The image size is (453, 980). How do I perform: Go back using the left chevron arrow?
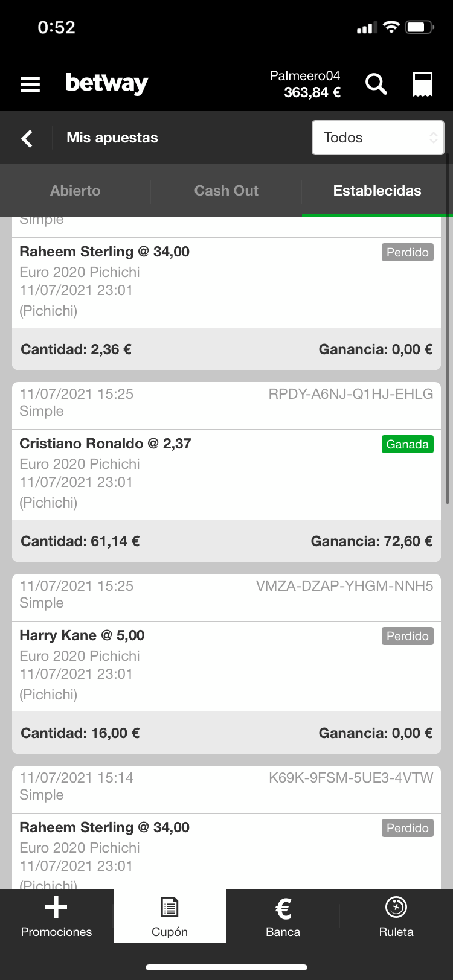point(27,138)
